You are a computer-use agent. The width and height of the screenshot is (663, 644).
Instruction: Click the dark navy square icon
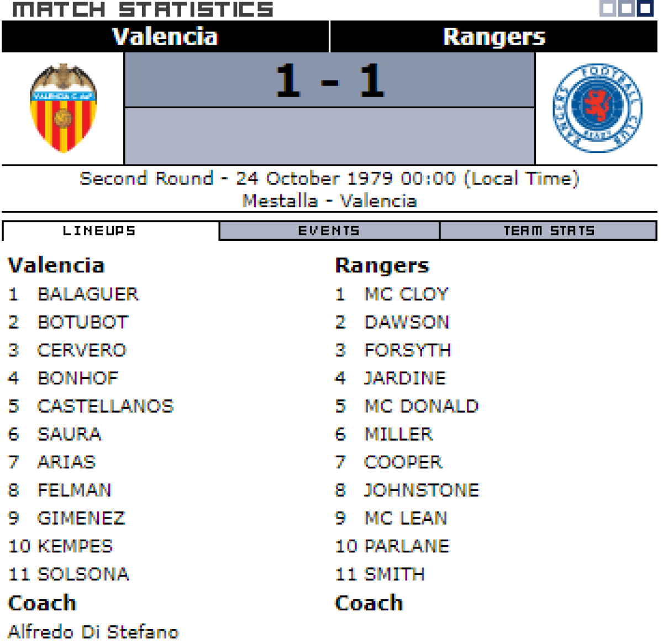pos(645,8)
